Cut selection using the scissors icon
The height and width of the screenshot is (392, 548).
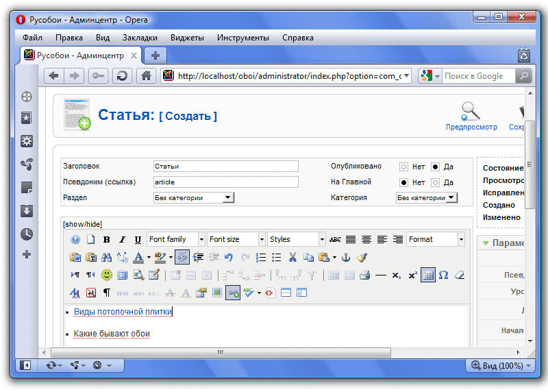click(x=292, y=258)
